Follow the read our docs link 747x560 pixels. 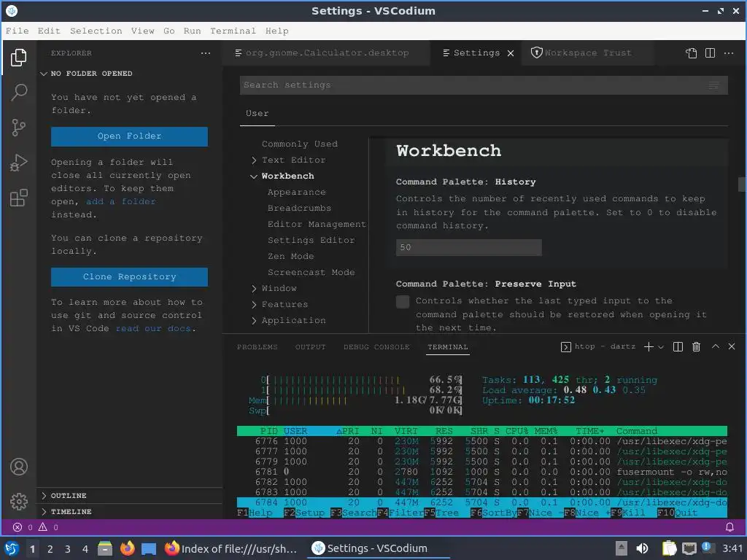pos(153,329)
